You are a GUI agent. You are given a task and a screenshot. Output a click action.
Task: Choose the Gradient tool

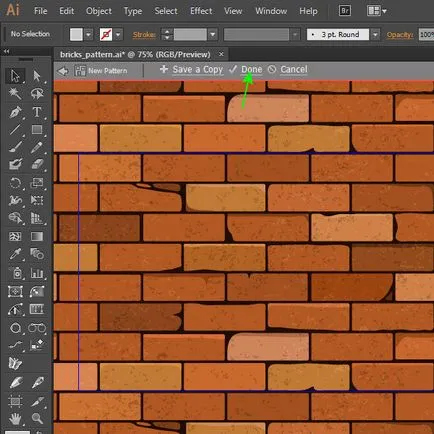(x=37, y=236)
